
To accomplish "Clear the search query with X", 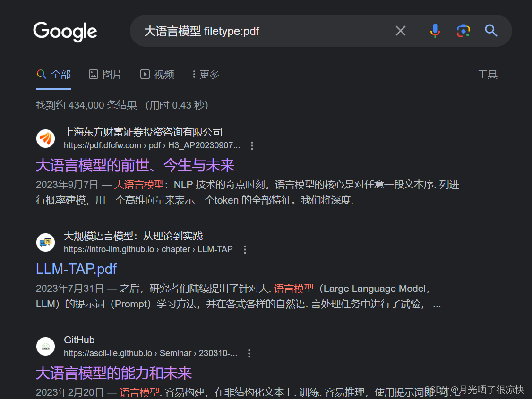I will pos(400,31).
